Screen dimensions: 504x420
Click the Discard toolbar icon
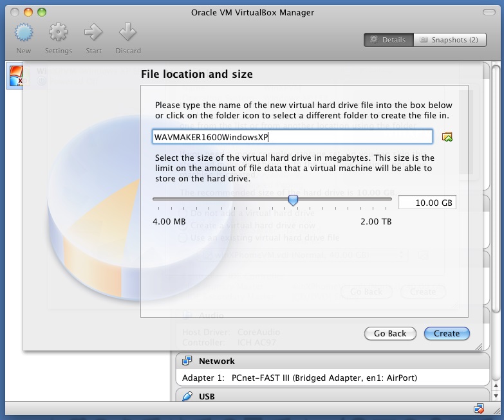127,32
